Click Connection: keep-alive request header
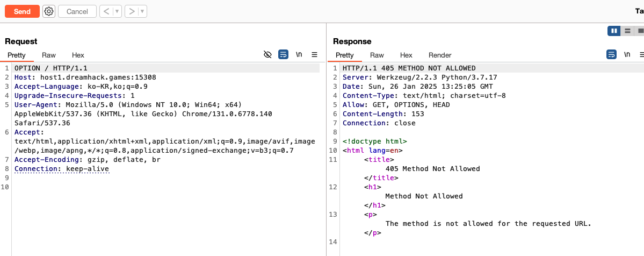This screenshot has height=256, width=644. (x=62, y=169)
